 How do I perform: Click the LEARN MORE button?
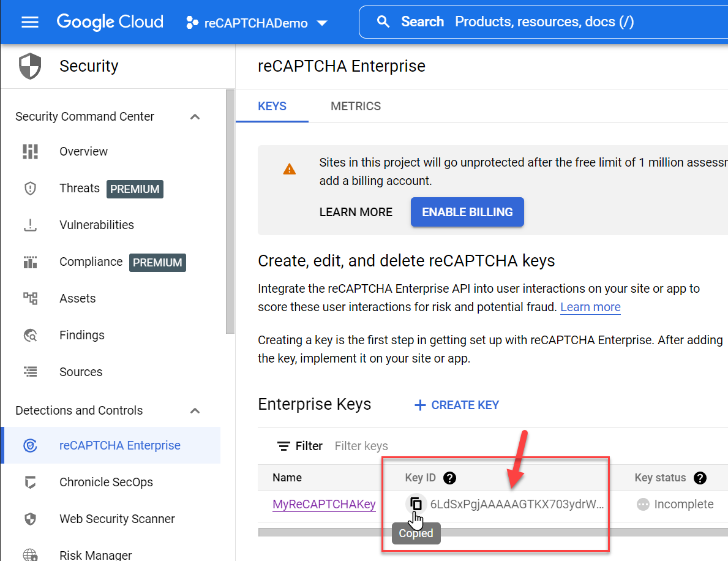[356, 213]
